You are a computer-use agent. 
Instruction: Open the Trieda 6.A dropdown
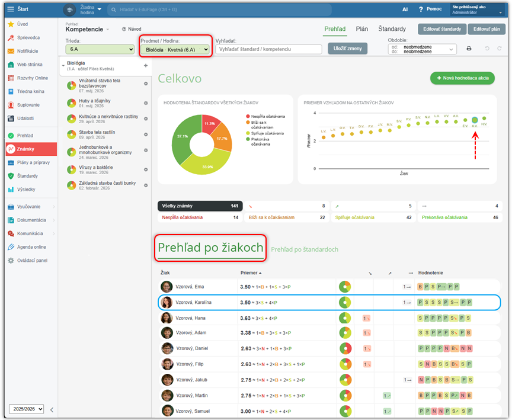click(x=100, y=49)
